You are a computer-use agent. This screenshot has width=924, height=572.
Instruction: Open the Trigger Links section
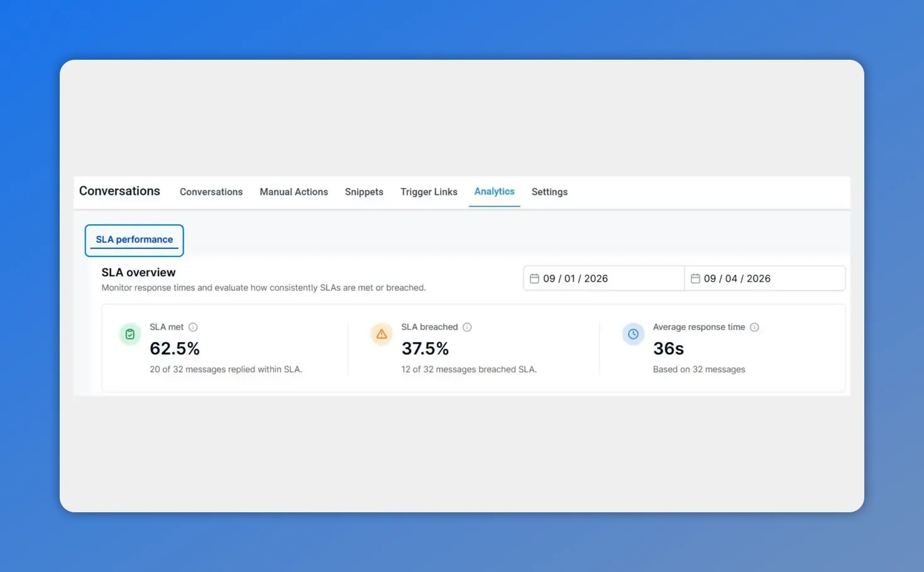(x=429, y=192)
